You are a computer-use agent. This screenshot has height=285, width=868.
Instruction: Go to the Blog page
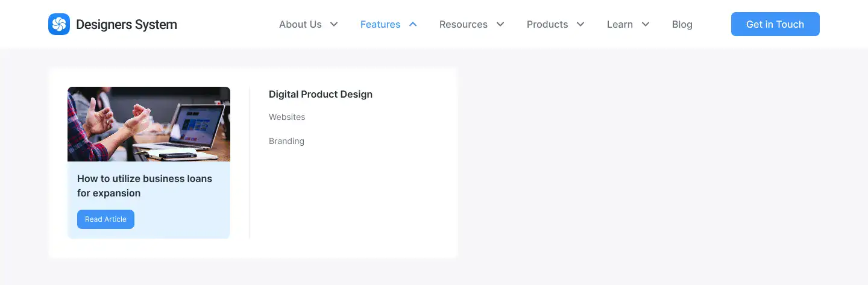point(682,24)
